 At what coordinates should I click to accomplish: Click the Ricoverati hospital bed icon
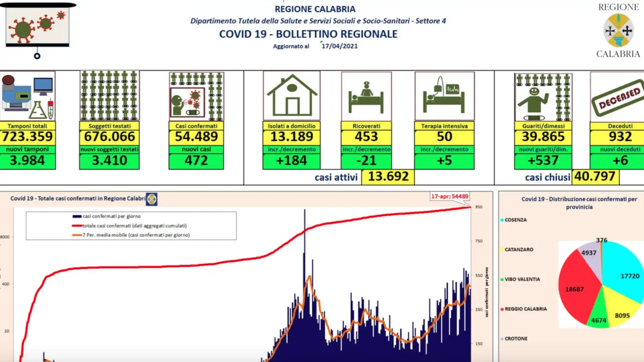[x=366, y=96]
